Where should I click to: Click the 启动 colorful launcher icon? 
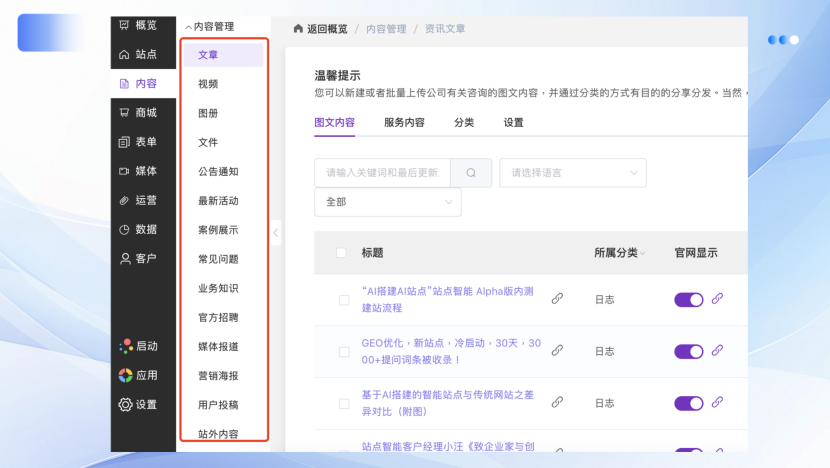125,346
